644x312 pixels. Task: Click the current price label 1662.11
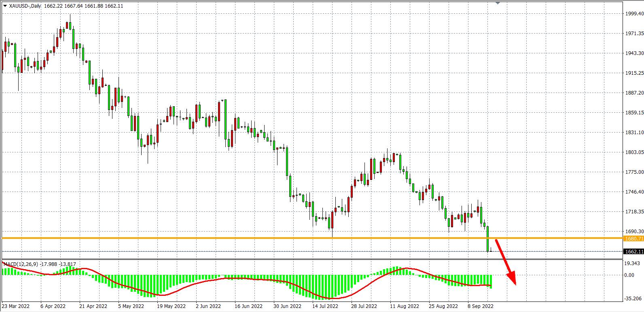[634, 251]
